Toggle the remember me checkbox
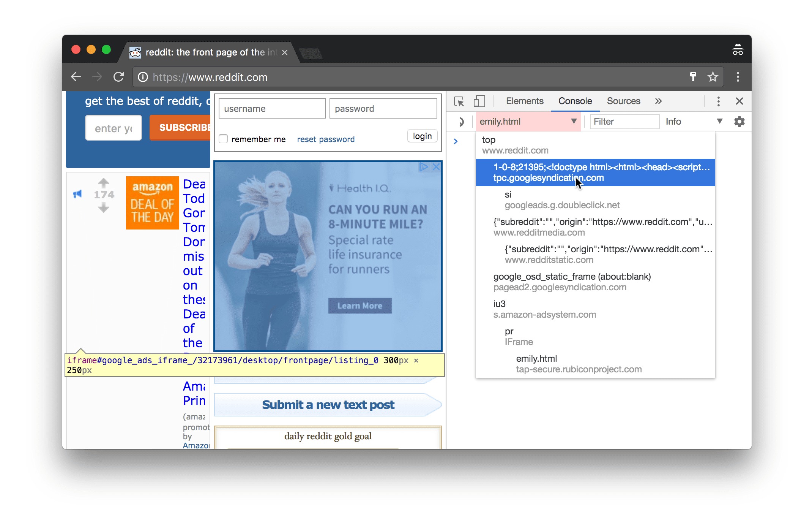The width and height of the screenshot is (812, 516). (x=224, y=139)
